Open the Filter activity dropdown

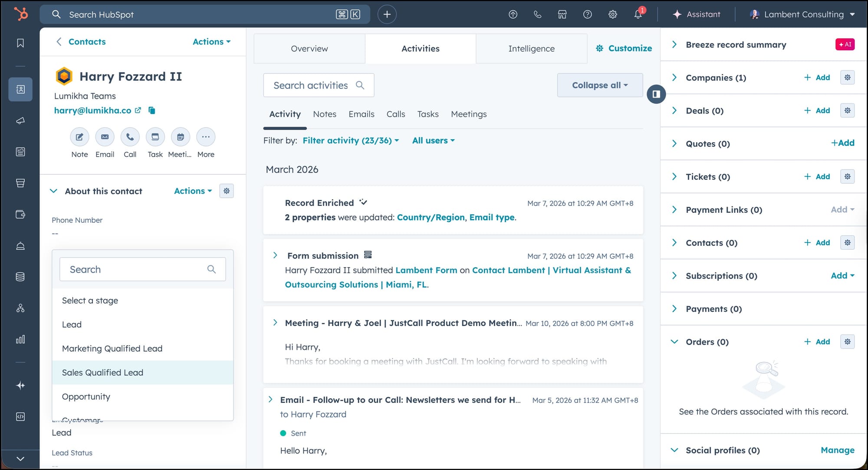[x=351, y=140]
